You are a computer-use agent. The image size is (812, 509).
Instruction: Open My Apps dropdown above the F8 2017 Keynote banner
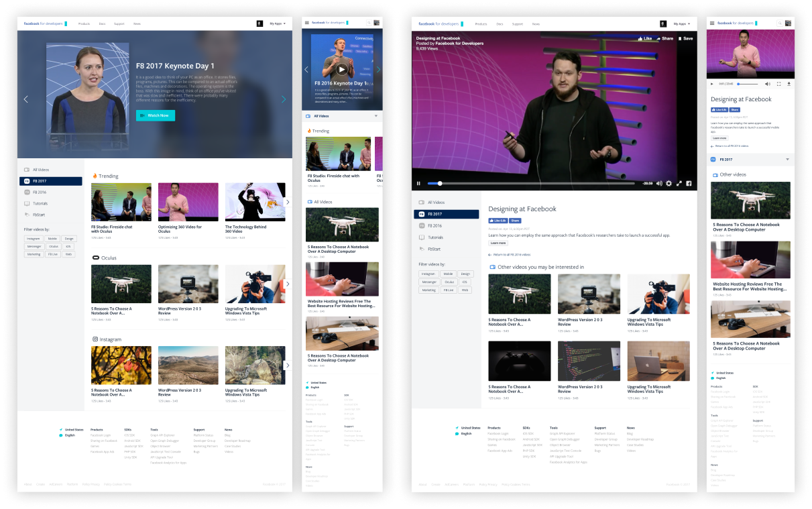277,23
